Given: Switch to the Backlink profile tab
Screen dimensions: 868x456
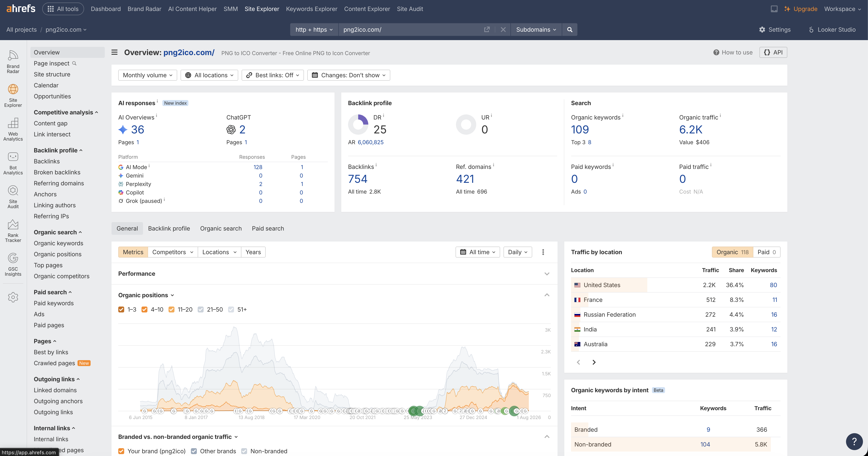Looking at the screenshot, I should pyautogui.click(x=169, y=228).
